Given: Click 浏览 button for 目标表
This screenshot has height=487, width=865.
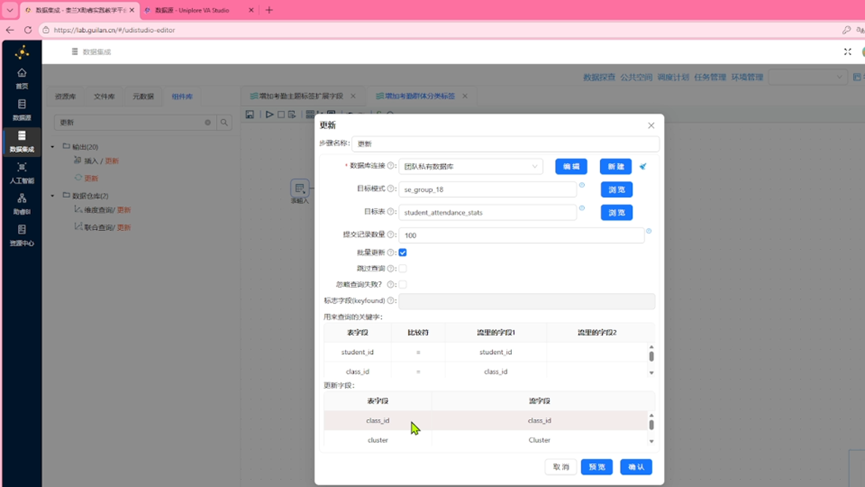Looking at the screenshot, I should click(617, 212).
